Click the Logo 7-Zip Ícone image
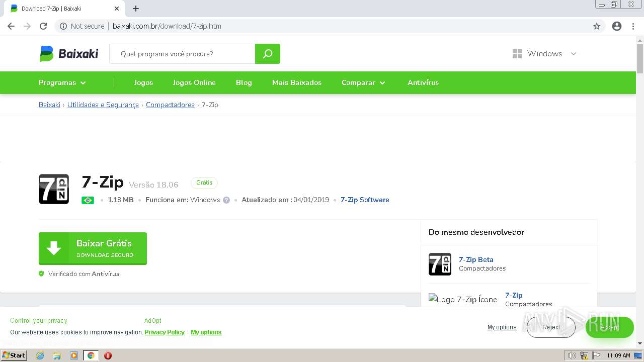 (x=463, y=299)
